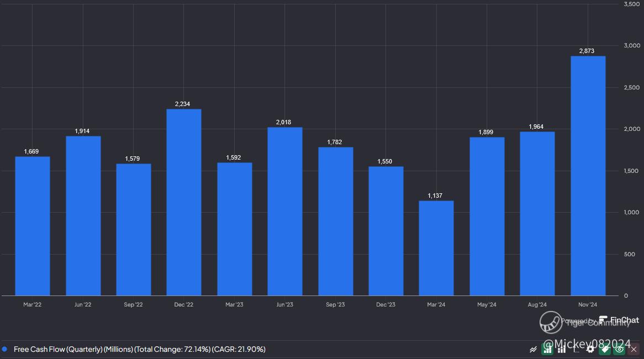Click the 1,000 y-axis value
Viewport: 644px width, 359px height.
632,212
